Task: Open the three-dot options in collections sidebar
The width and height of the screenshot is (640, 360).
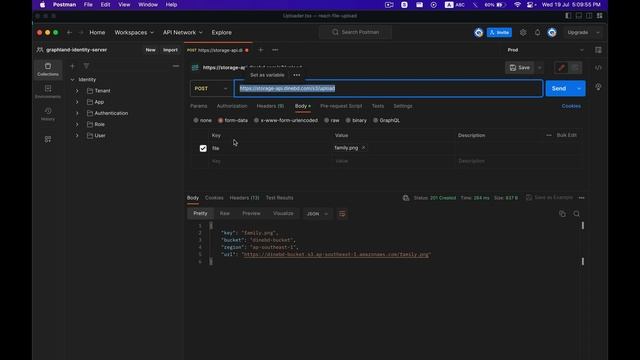Action: point(176,66)
